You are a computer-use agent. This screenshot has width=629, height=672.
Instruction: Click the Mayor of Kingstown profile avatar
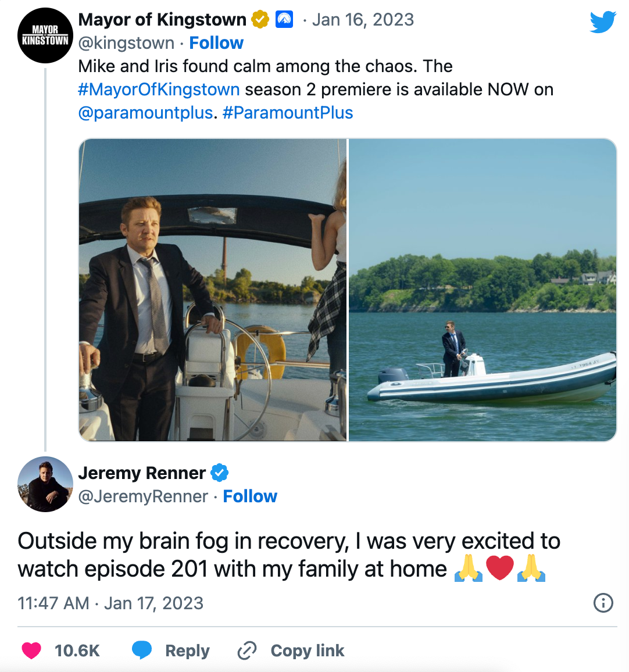45,35
